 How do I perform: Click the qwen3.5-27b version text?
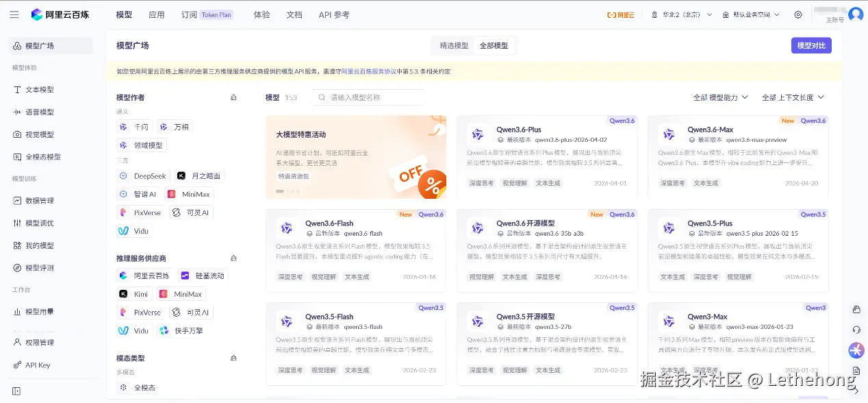(x=552, y=327)
